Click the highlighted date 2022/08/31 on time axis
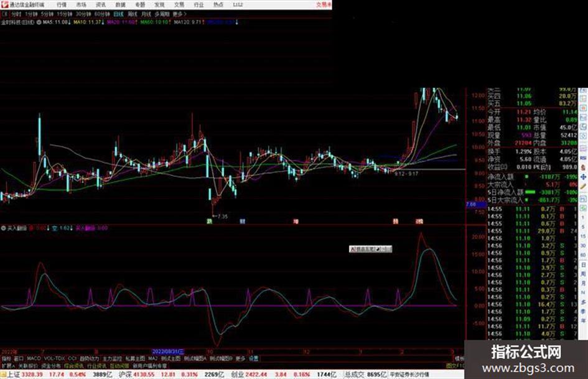The width and height of the screenshot is (588, 379). 168,352
